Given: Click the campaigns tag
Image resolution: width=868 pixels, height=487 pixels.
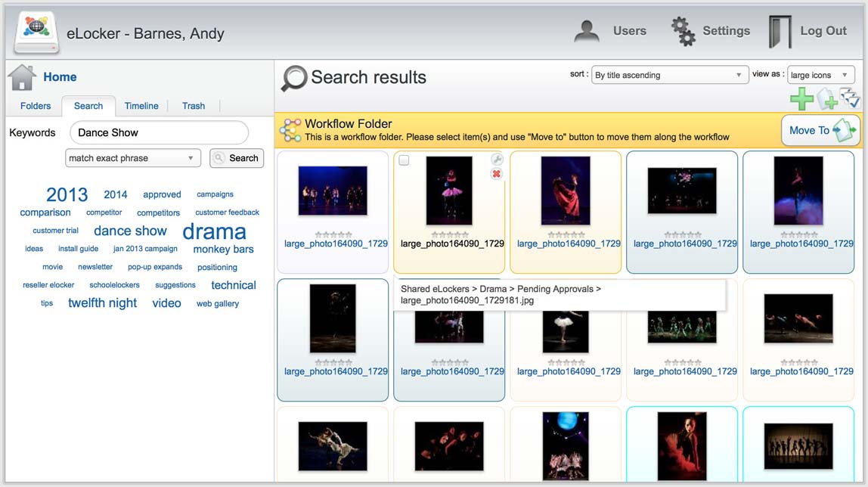Looking at the screenshot, I should (x=215, y=194).
